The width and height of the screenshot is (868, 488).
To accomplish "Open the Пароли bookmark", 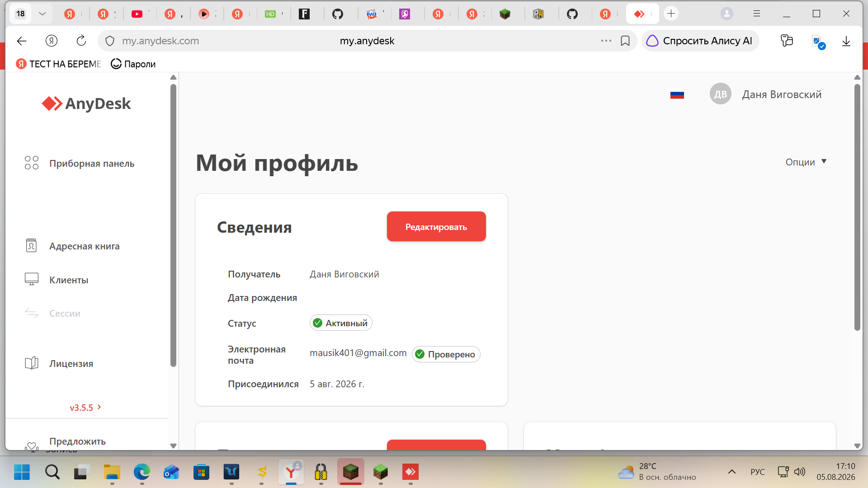I will pos(133,64).
